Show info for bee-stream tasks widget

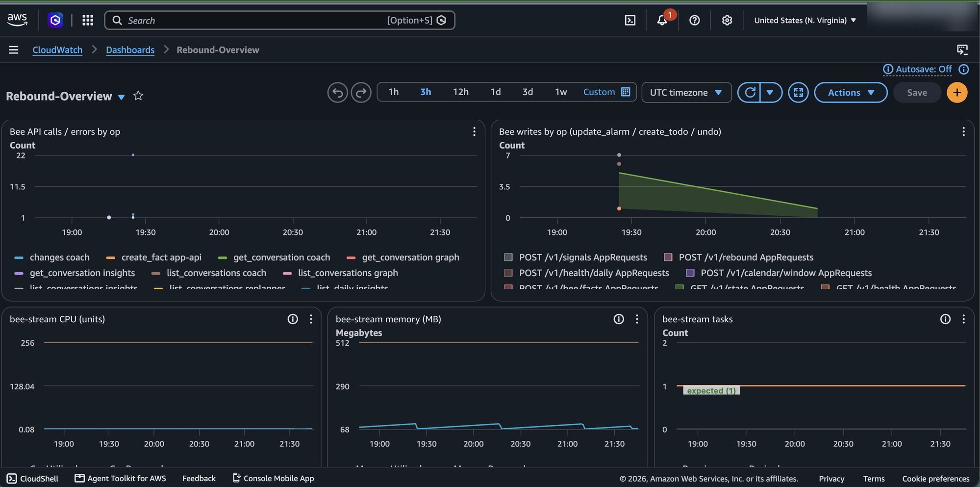945,319
